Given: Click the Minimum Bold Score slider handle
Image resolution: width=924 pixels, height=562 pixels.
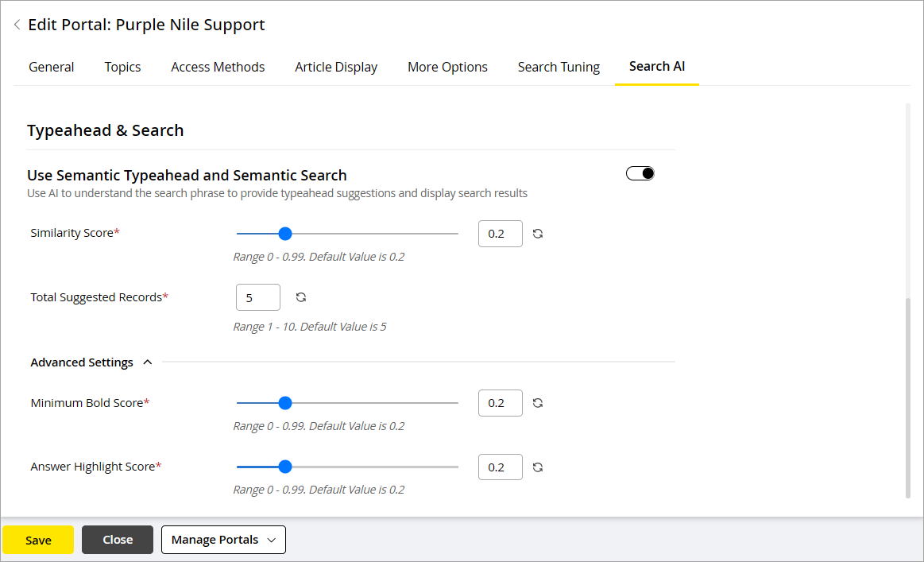Looking at the screenshot, I should [285, 403].
